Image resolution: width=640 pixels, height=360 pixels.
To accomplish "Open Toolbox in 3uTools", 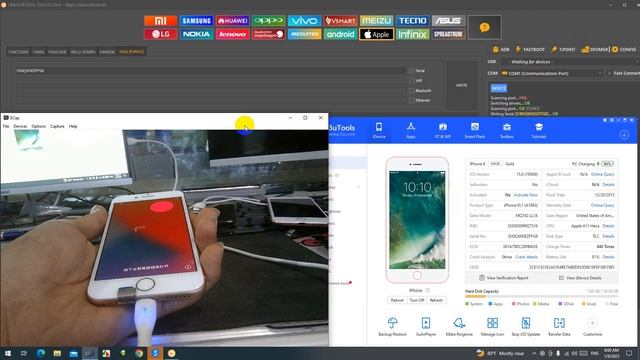I will pos(507,131).
